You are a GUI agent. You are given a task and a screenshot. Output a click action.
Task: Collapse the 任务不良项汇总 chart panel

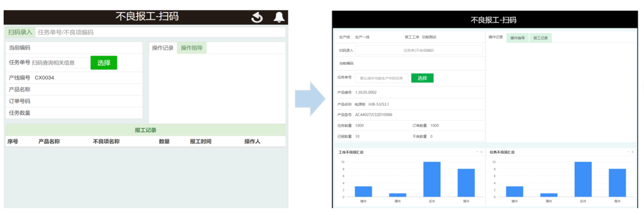(x=628, y=152)
